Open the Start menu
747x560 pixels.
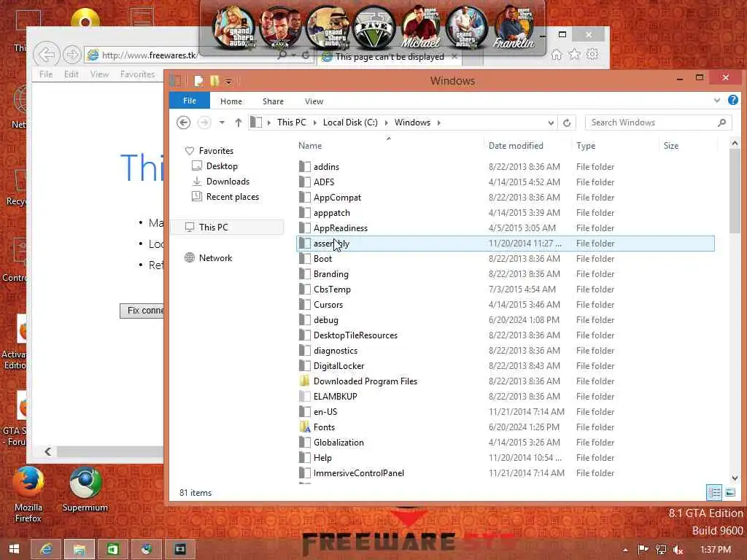click(14, 549)
